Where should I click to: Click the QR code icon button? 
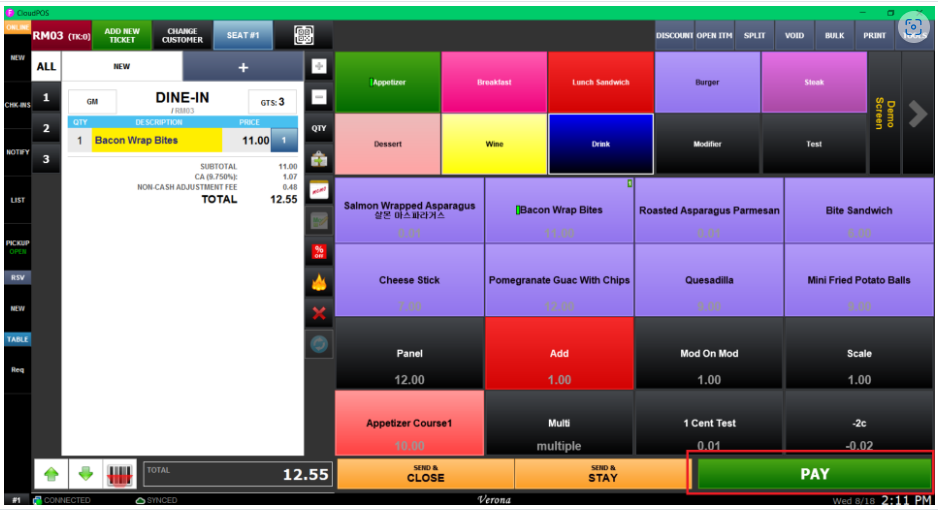point(305,36)
